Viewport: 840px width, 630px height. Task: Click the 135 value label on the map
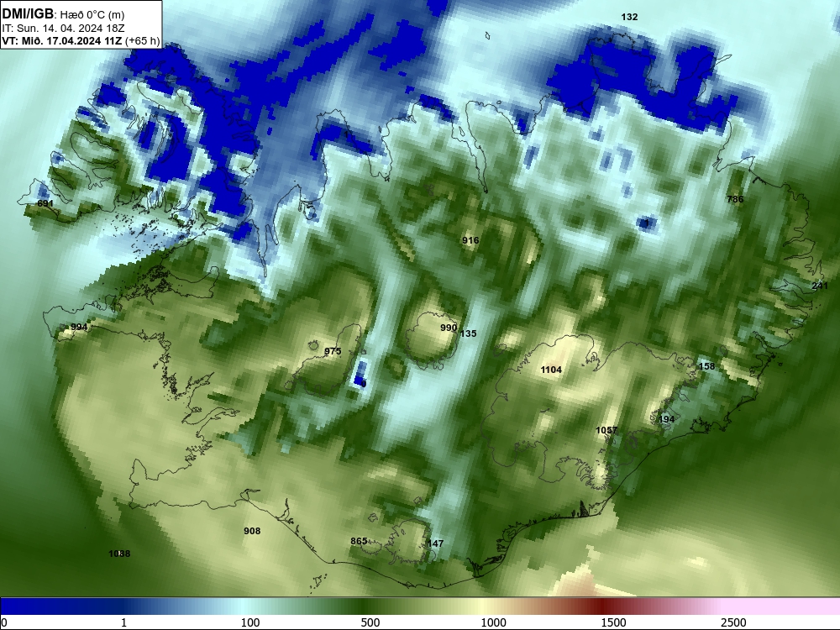468,333
